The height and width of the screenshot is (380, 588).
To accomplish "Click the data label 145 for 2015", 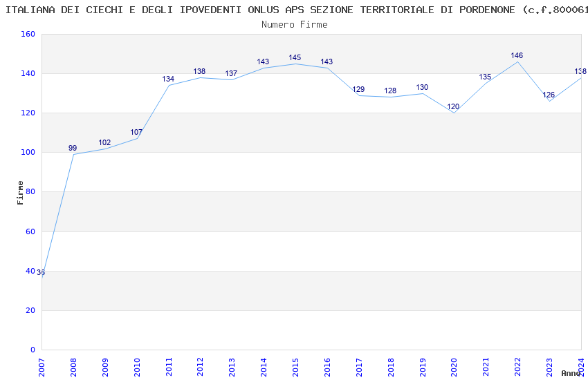I will 295,57.
